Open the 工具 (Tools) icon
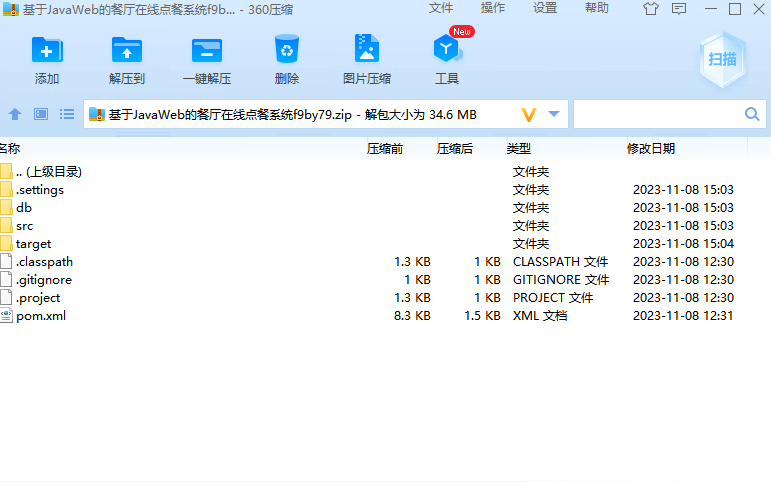The image size is (771, 482). (x=446, y=48)
